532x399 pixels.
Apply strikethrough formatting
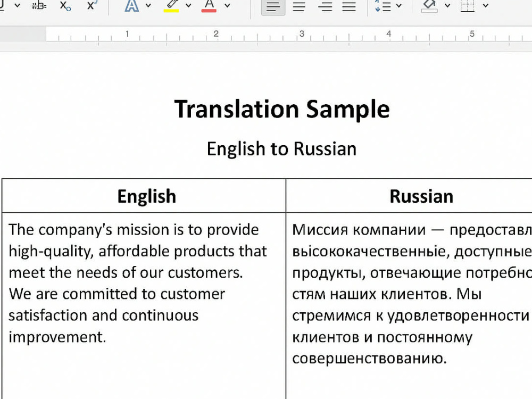click(39, 6)
